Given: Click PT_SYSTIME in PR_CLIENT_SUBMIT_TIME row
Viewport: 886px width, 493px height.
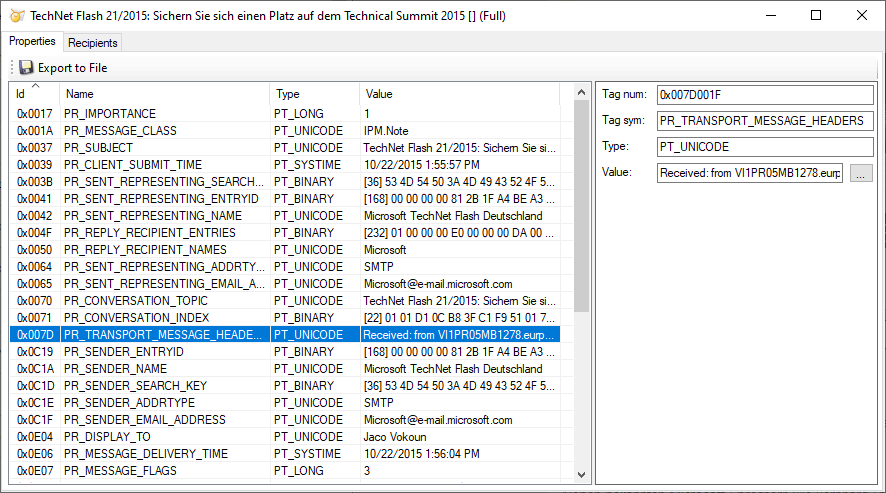Looking at the screenshot, I should (x=307, y=165).
